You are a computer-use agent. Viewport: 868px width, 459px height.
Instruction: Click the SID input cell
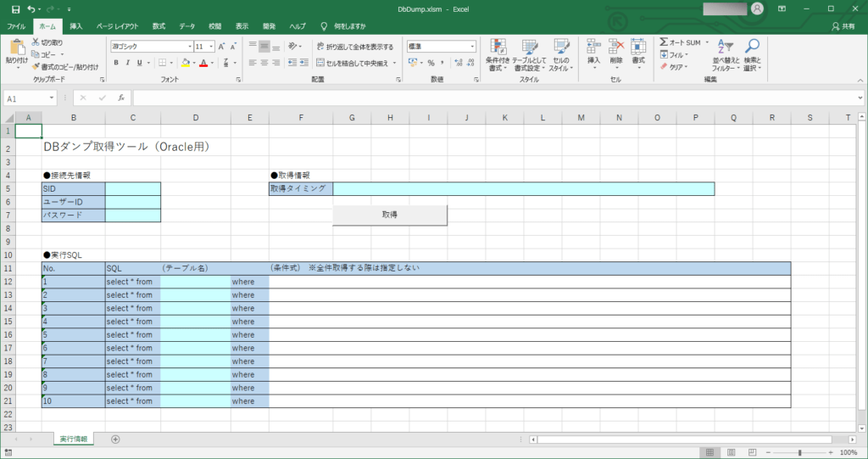(133, 188)
